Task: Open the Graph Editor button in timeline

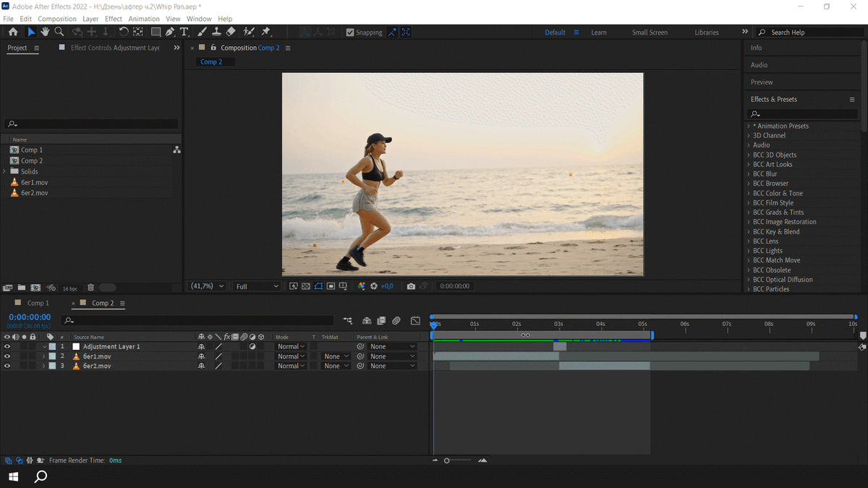Action: pyautogui.click(x=415, y=321)
